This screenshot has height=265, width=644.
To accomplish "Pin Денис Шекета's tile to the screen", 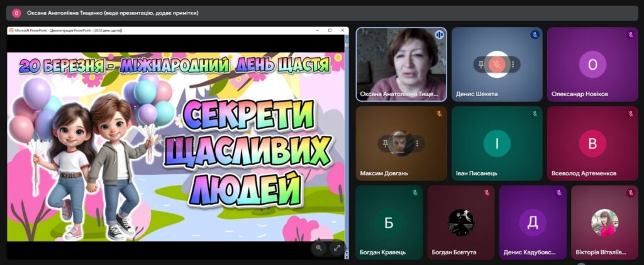I will point(481,64).
